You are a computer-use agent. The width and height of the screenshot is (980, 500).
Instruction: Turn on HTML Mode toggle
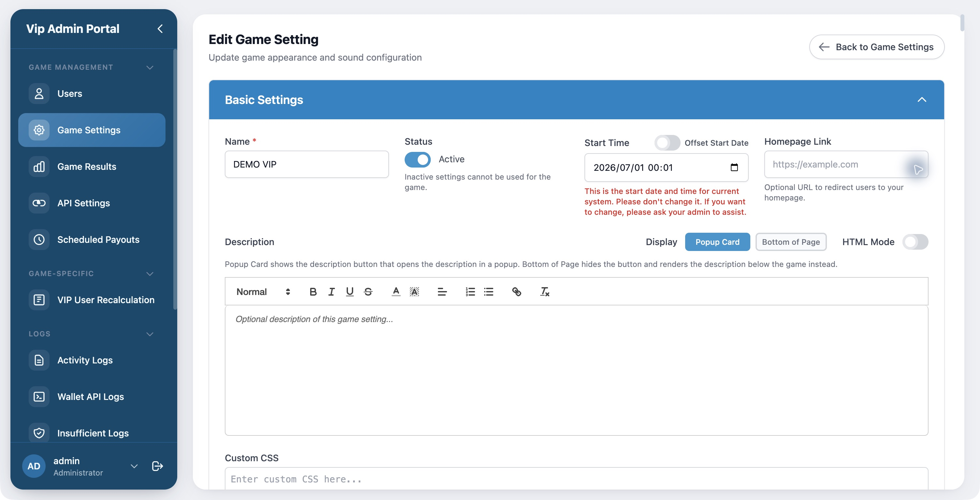point(915,242)
